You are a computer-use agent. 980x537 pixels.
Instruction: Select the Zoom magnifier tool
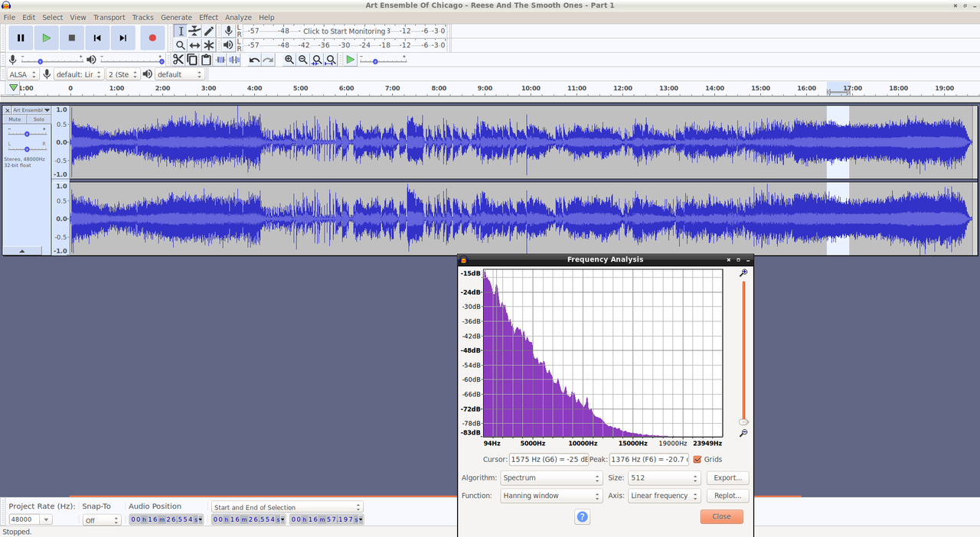[181, 45]
